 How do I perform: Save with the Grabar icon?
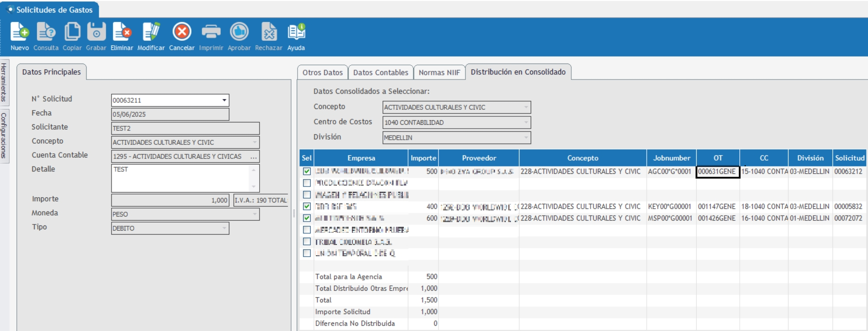click(x=96, y=32)
